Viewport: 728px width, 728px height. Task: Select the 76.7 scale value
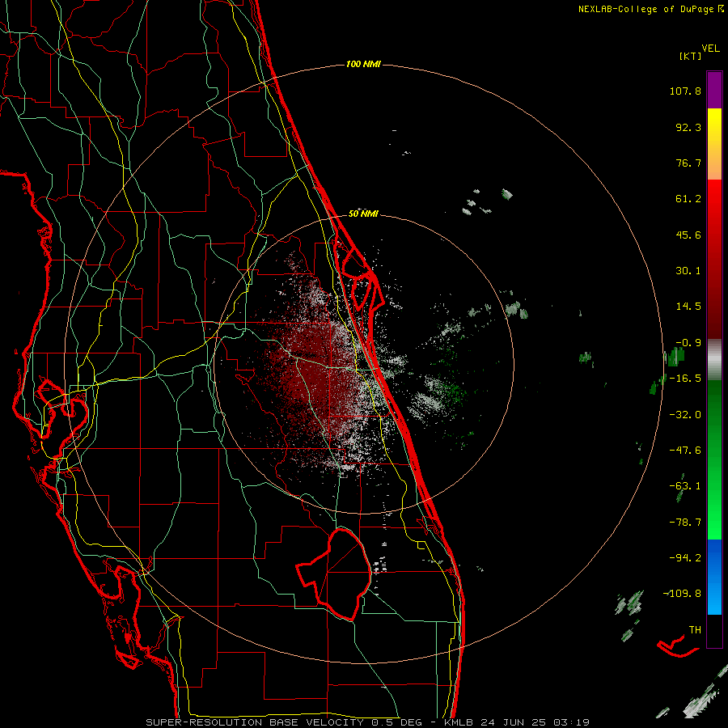click(x=688, y=163)
